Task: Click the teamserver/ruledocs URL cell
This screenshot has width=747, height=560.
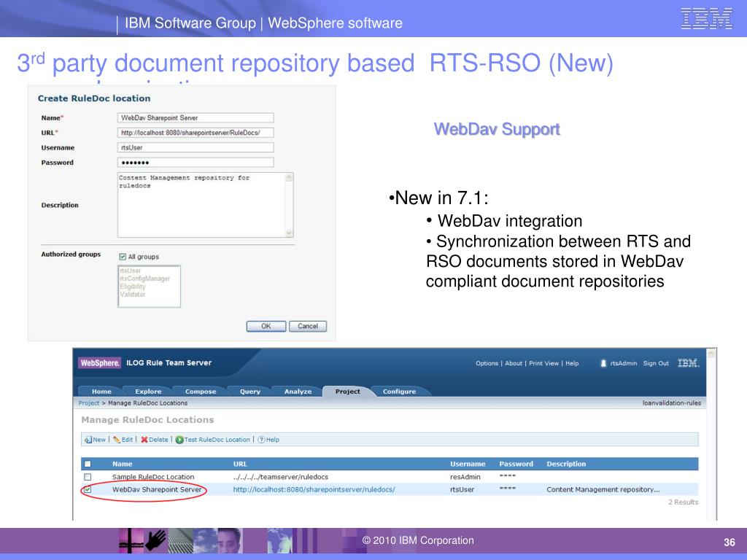Action: pos(281,477)
